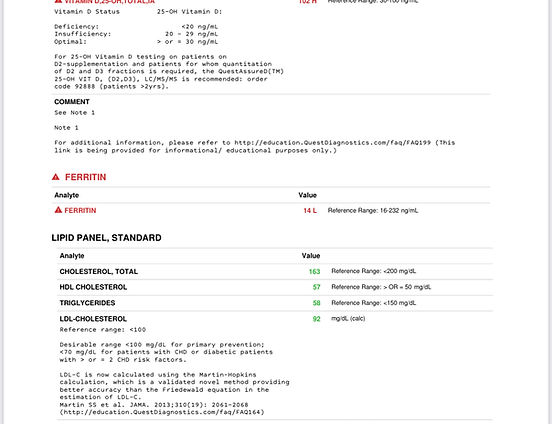Click the ferritin Reference Range 16-232 ng/mL
This screenshot has width=552, height=424.
coord(373,211)
